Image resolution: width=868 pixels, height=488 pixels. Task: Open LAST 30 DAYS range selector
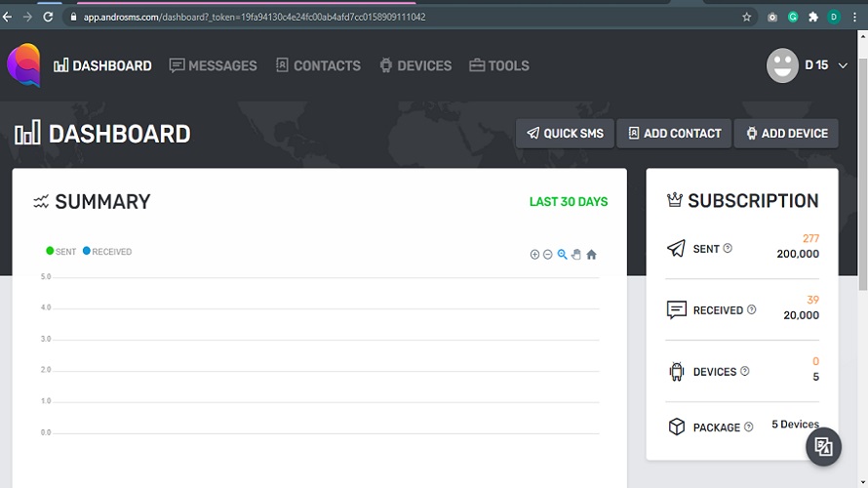[x=568, y=202]
